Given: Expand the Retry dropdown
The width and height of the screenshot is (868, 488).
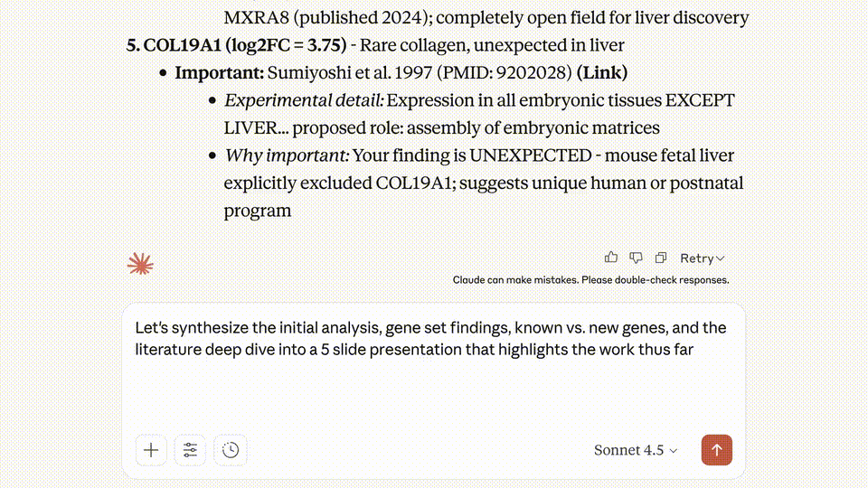Looking at the screenshot, I should click(x=703, y=258).
